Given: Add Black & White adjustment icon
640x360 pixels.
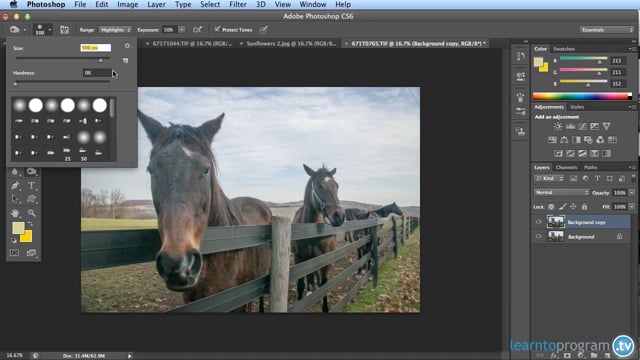Looking at the screenshot, I should click(576, 140).
